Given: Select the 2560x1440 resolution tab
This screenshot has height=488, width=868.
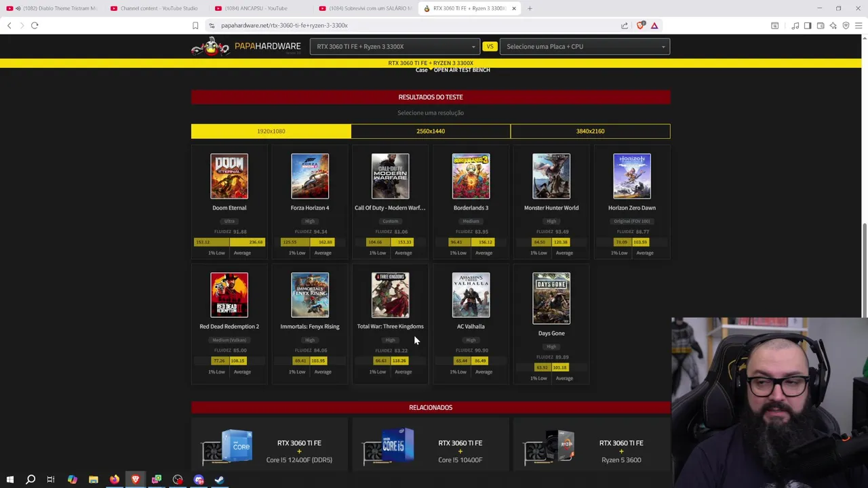Looking at the screenshot, I should click(431, 131).
